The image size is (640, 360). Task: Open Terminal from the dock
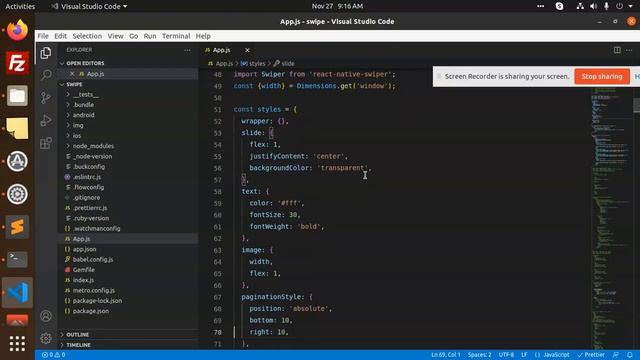(17, 259)
